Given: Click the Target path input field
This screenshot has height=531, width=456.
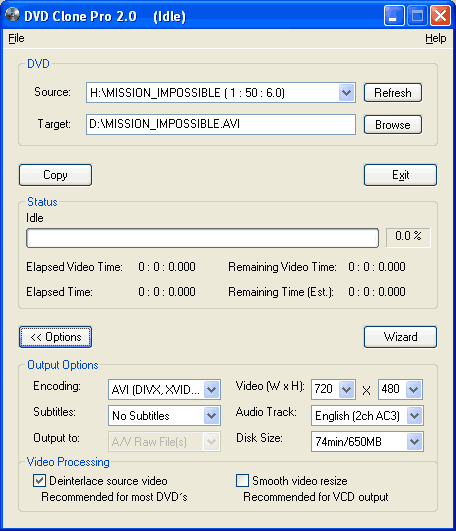Looking at the screenshot, I should 221,124.
